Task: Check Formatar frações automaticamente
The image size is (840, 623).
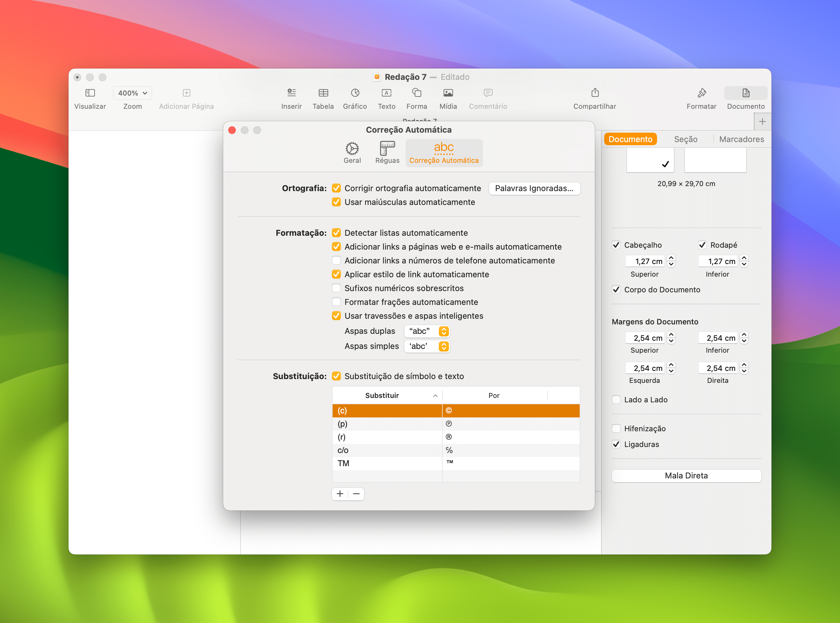Action: point(336,302)
